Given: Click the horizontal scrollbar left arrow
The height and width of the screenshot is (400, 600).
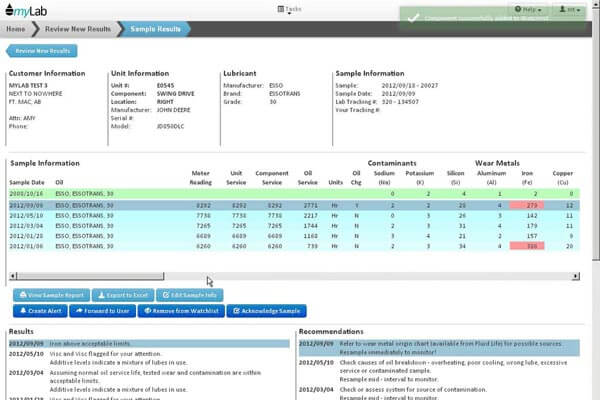Looking at the screenshot, I should click(12, 275).
